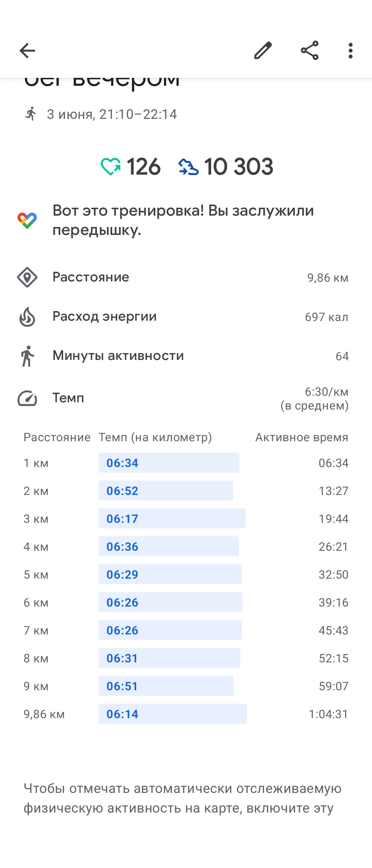Tap the pencil edit icon
Screen dimensions: 372x868
(263, 51)
